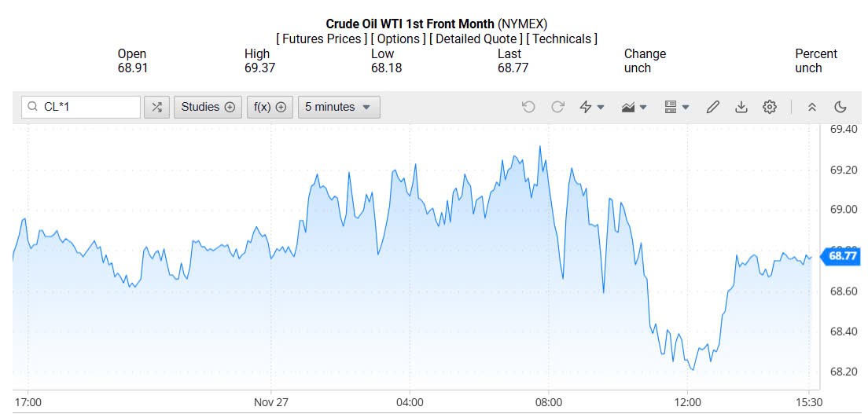This screenshot has width=868, height=414.
Task: Toggle dark mode moon icon
Action: click(x=840, y=107)
